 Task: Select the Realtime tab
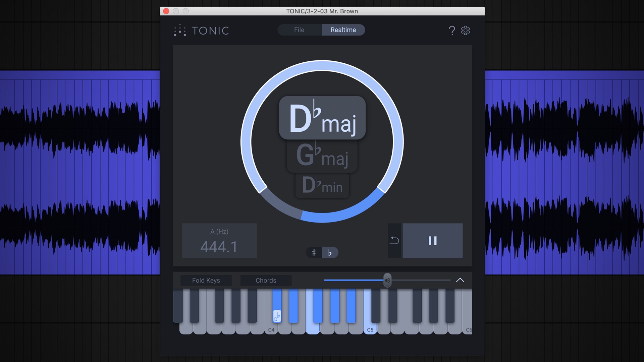[343, 30]
